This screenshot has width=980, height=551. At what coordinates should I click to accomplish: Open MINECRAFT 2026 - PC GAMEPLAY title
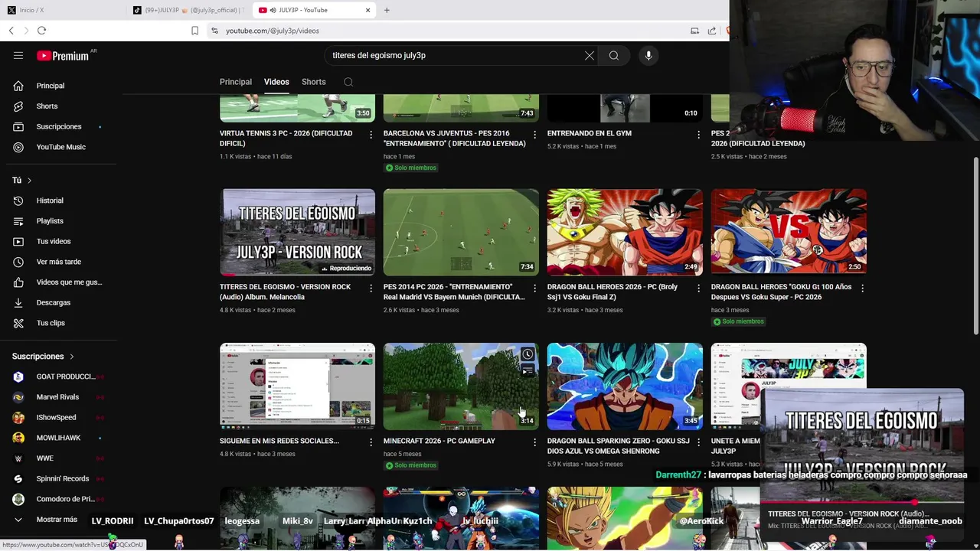pyautogui.click(x=439, y=441)
